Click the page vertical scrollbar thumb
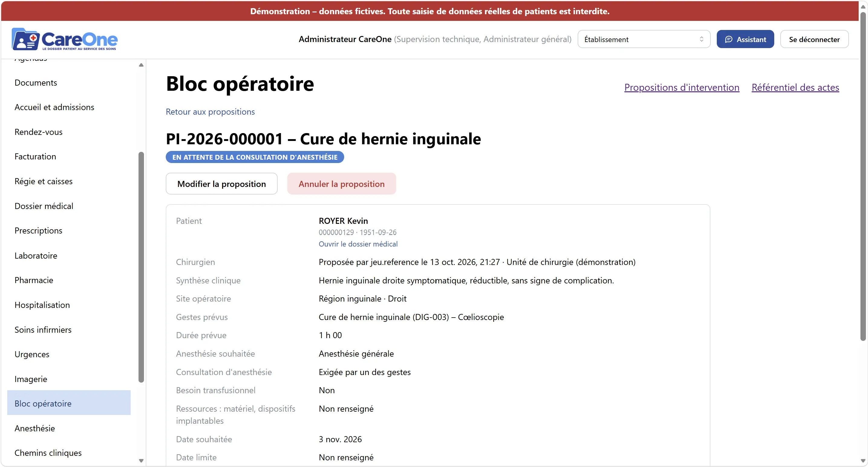Screen dimensions: 868x467 point(863,177)
